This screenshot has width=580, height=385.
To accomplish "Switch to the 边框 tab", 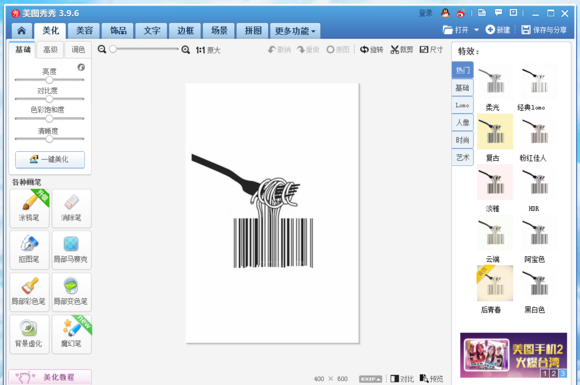I will coord(185,31).
